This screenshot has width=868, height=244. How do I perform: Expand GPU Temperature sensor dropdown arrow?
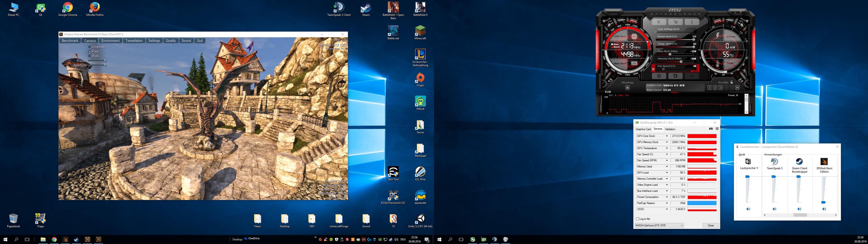click(x=667, y=148)
